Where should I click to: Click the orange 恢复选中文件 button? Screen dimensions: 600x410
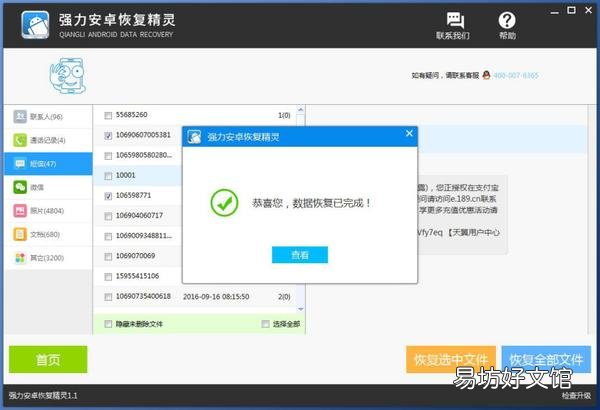[451, 359]
